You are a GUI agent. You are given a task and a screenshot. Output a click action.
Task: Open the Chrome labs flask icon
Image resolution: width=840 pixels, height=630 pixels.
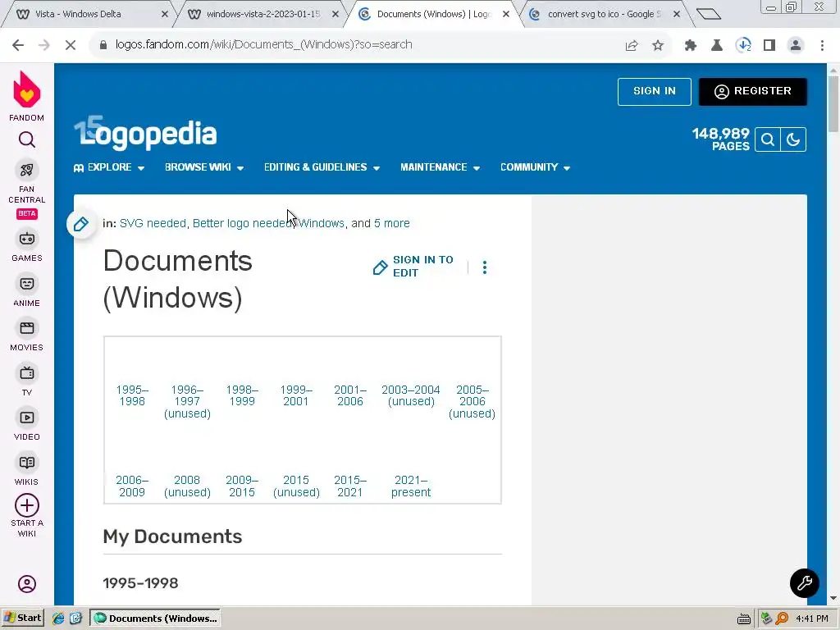[717, 46]
